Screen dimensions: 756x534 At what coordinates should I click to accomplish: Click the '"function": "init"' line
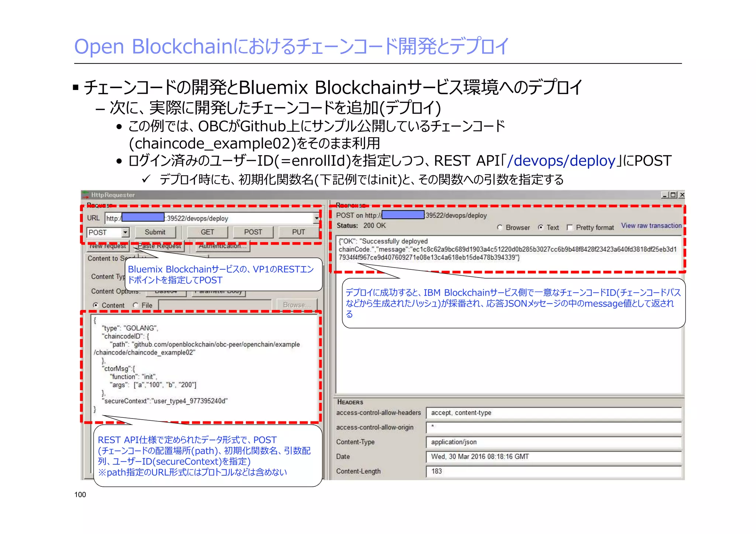point(134,377)
